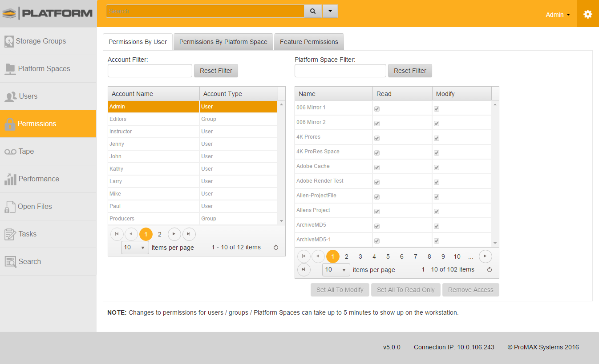Viewport: 599px width, 364px height.
Task: Toggle Modify checkbox for 006 Mirror 2
Action: tap(437, 124)
